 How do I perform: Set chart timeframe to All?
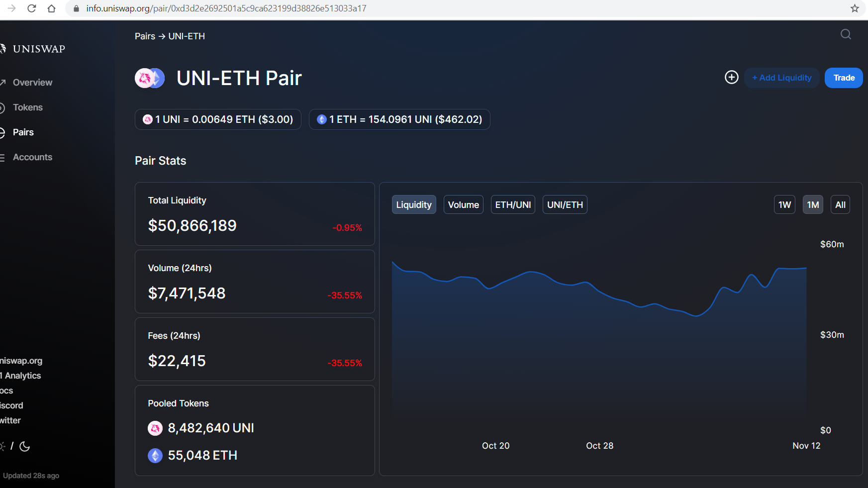click(x=840, y=204)
